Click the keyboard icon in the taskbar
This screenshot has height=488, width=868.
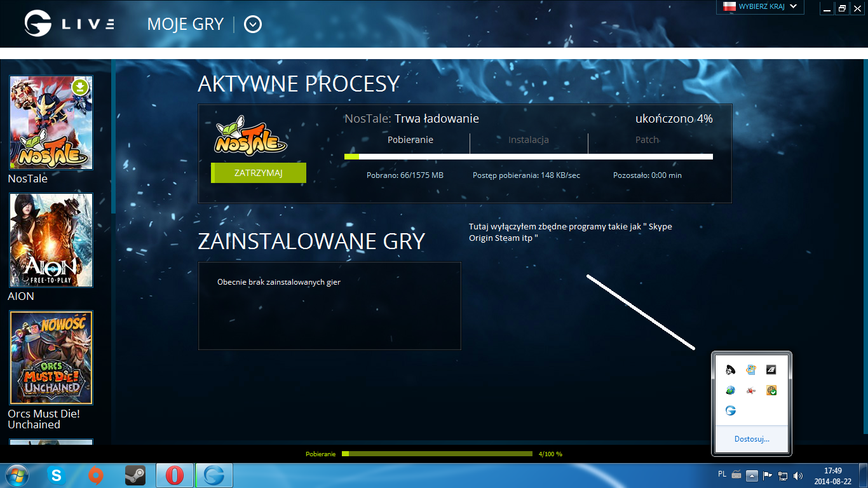(x=736, y=475)
